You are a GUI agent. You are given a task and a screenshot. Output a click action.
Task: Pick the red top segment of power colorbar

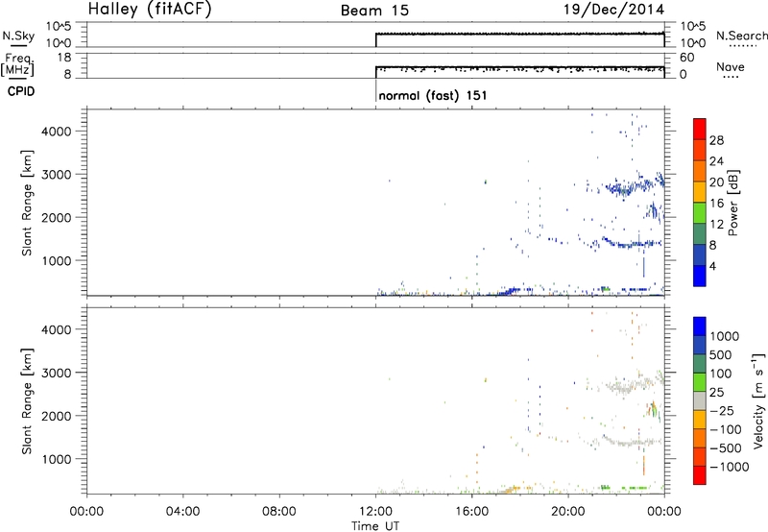point(700,129)
